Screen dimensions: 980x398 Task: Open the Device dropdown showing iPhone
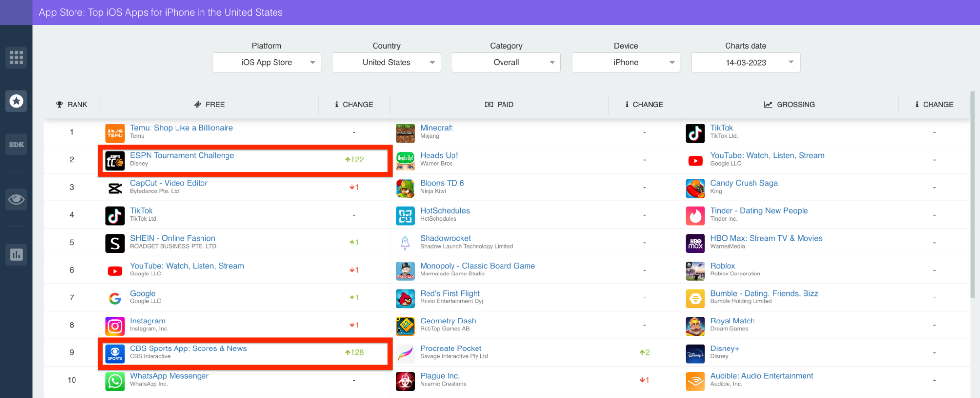(626, 62)
